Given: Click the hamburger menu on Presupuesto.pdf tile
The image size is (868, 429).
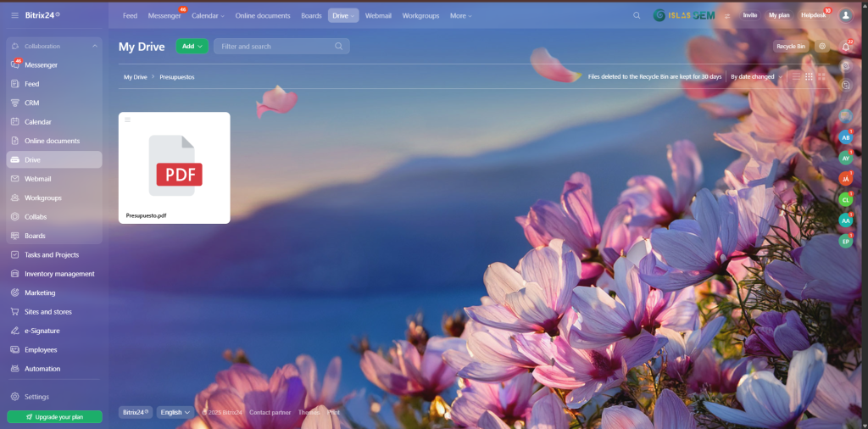Looking at the screenshot, I should pyautogui.click(x=128, y=120).
